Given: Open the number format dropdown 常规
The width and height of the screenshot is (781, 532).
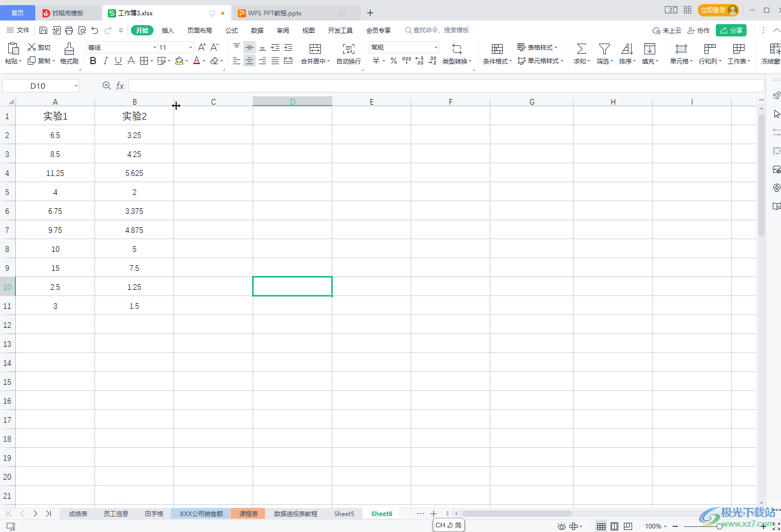Looking at the screenshot, I should tap(436, 47).
